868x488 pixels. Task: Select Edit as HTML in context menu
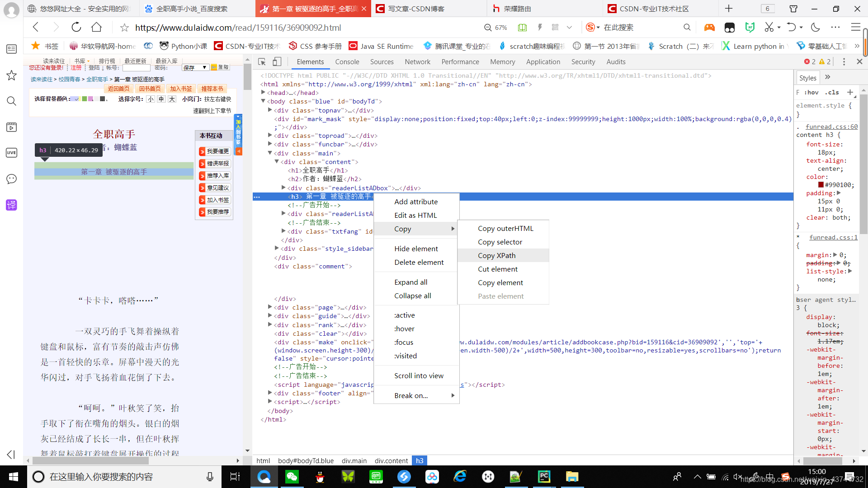(x=416, y=216)
